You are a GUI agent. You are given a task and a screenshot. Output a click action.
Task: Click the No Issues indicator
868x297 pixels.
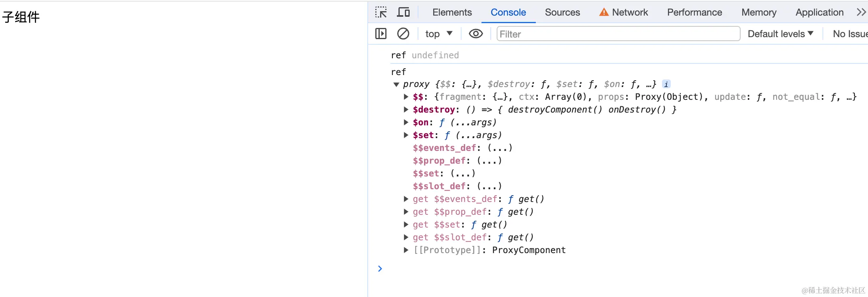[x=850, y=34]
